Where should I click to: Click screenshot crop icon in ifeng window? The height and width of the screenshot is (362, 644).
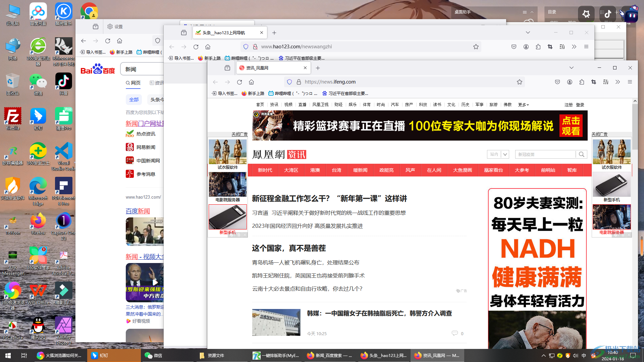tap(594, 82)
